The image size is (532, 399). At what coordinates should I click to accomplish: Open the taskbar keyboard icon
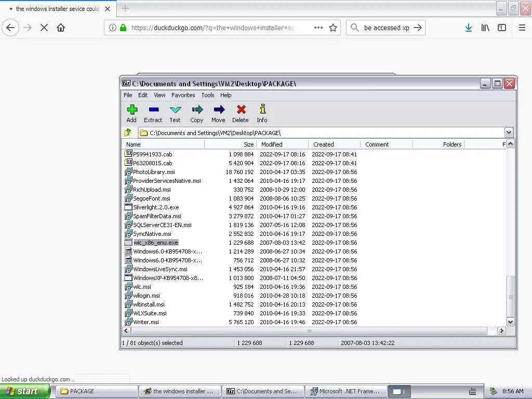click(472, 392)
